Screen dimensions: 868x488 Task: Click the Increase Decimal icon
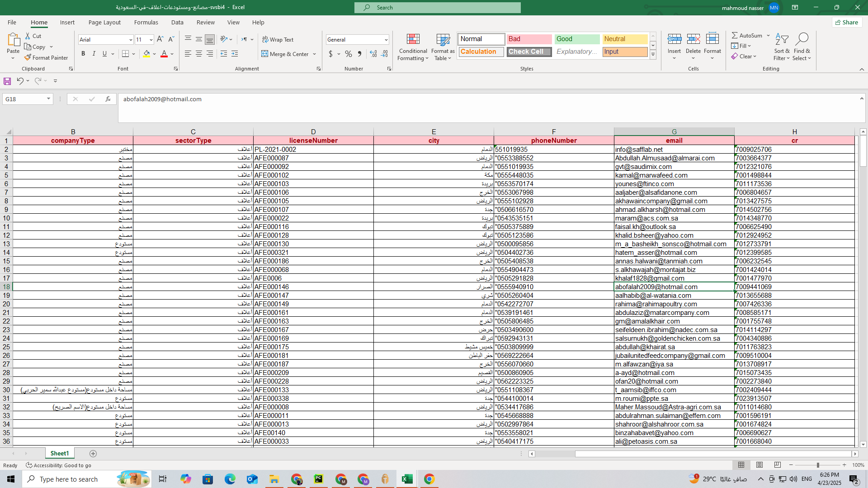(373, 54)
